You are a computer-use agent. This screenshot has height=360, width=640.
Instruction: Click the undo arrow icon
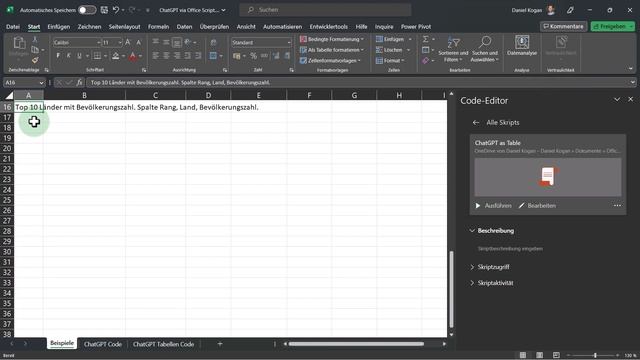(116, 10)
